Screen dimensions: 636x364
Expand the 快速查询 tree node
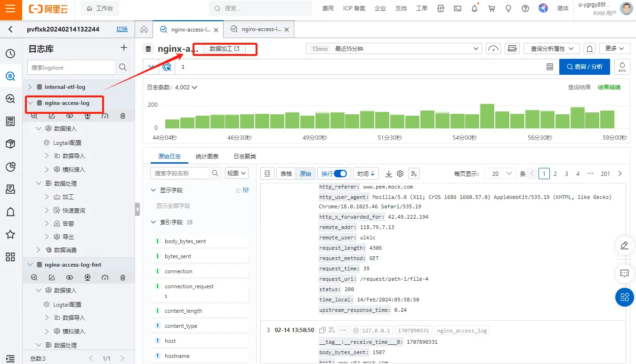[x=47, y=210]
